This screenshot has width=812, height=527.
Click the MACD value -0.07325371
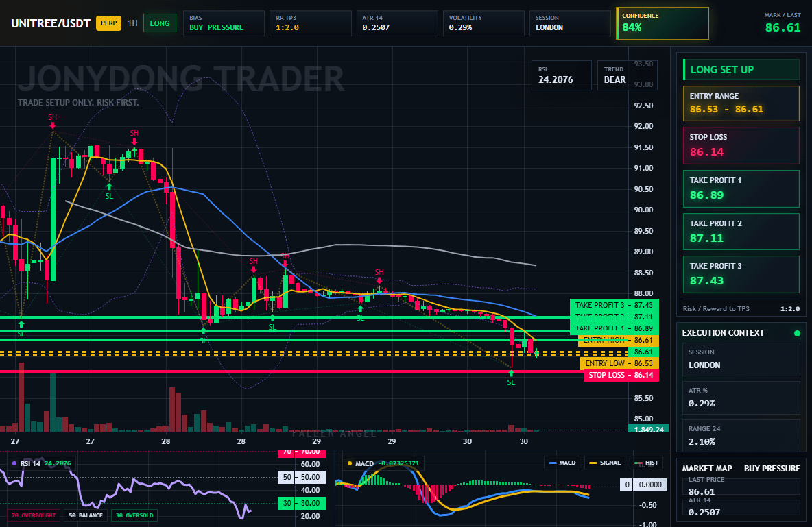point(397,463)
